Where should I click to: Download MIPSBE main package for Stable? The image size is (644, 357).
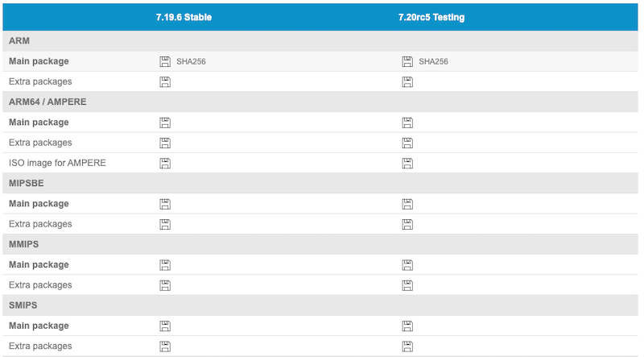165,204
